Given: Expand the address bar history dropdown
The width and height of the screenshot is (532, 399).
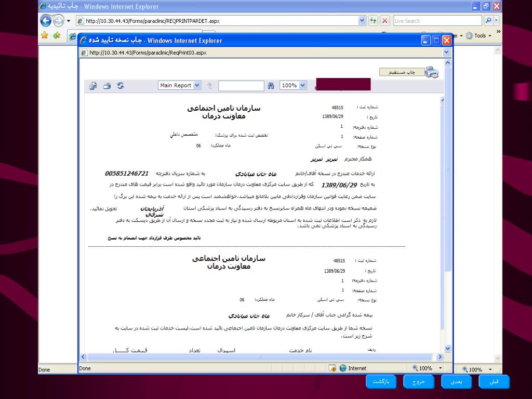Looking at the screenshot, I should [x=362, y=21].
